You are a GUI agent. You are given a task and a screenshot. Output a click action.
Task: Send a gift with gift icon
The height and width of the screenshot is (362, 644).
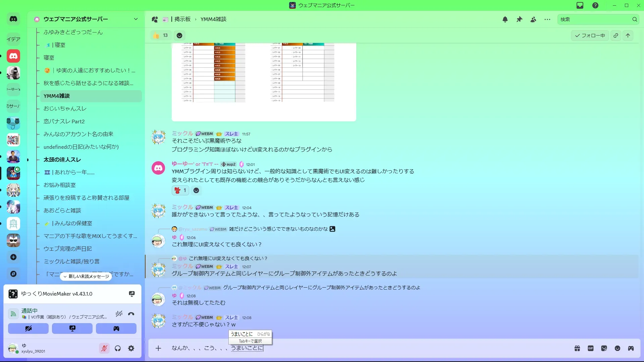[x=577, y=348]
